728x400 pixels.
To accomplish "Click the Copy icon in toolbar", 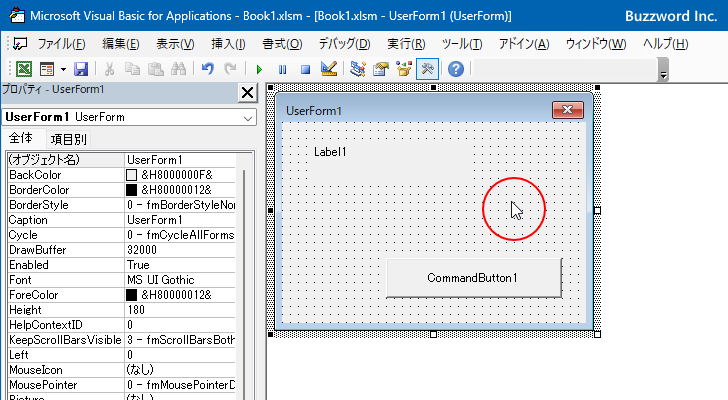I will (132, 69).
